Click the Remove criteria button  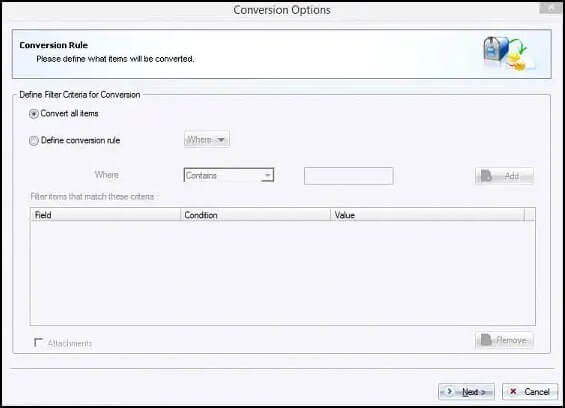tap(504, 340)
